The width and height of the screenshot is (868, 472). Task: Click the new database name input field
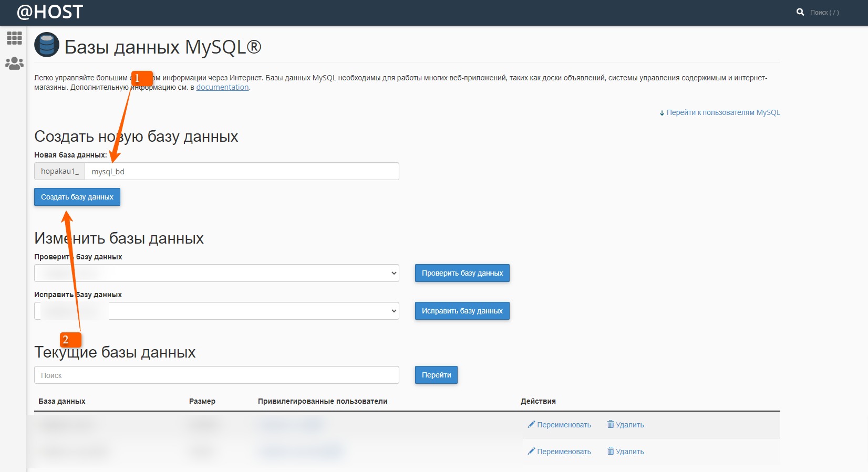click(242, 171)
